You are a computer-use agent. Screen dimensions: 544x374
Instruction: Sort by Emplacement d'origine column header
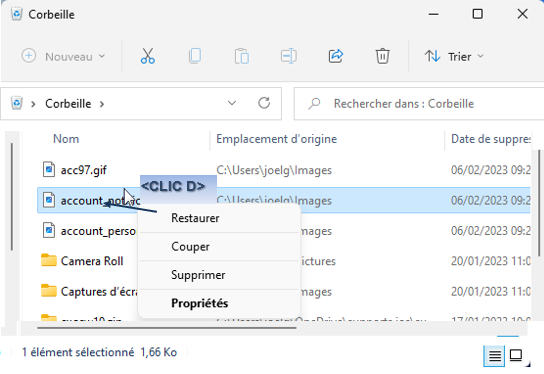(277, 139)
